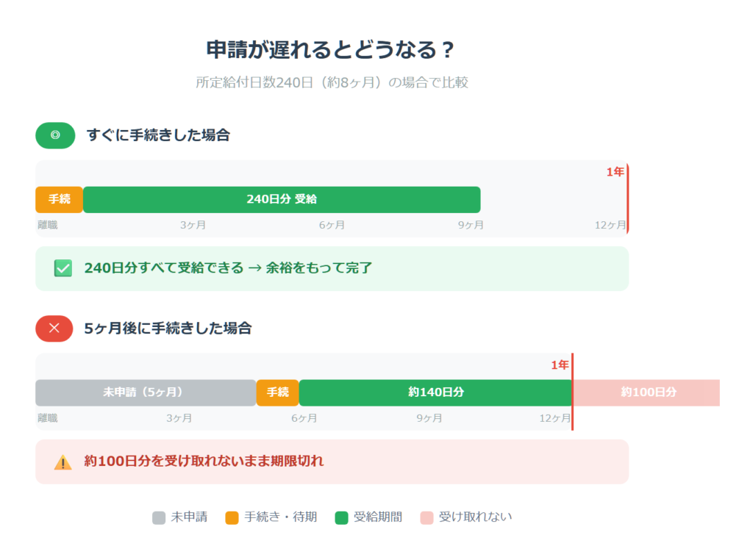Click the 約100日分を受け取れないまま期限切れ warning message

(204, 462)
